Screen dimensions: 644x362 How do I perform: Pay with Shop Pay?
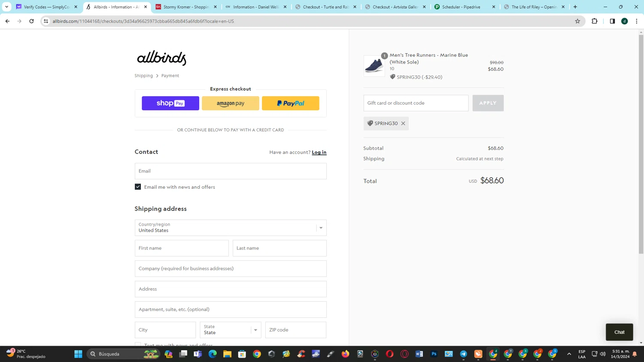click(170, 103)
